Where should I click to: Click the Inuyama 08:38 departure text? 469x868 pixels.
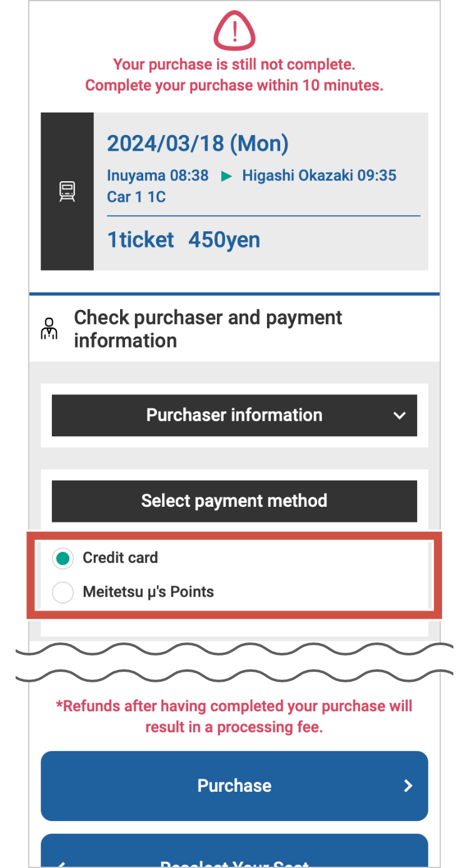pyautogui.click(x=158, y=176)
